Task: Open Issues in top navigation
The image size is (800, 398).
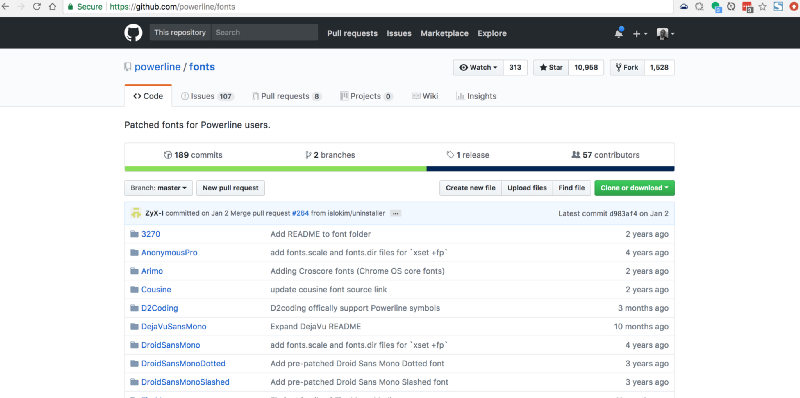Action: (x=399, y=33)
